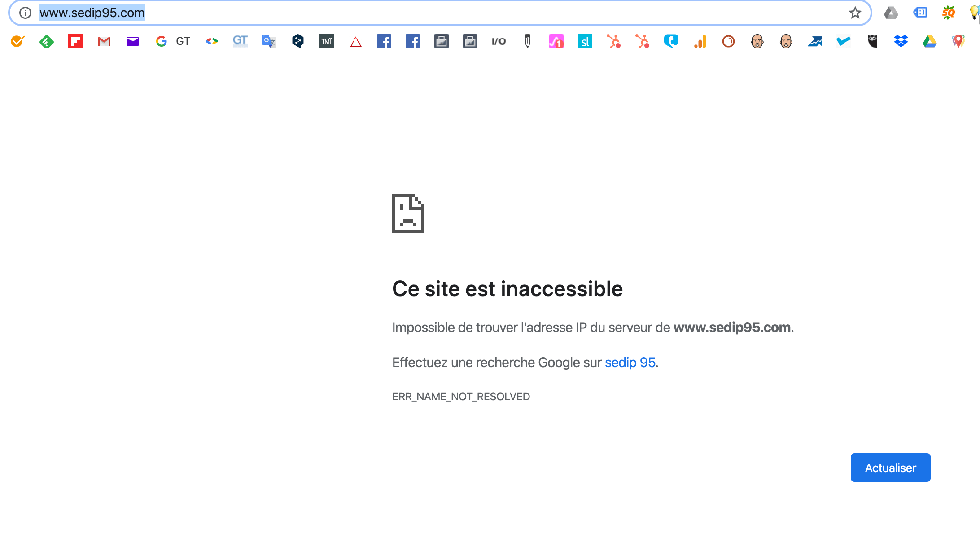Screen dimensions: 980x560
Task: Open the Dropbox bookmark
Action: [x=901, y=42]
